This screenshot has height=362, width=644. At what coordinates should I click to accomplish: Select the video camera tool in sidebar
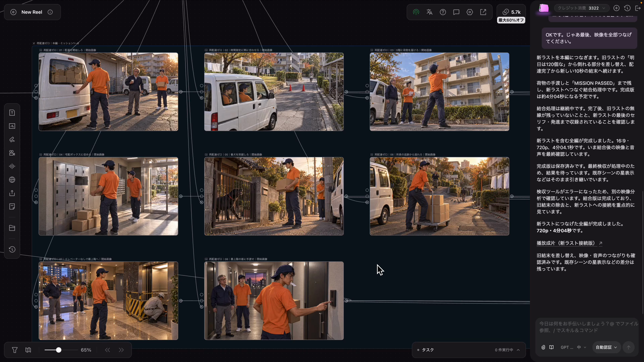pos(12,153)
